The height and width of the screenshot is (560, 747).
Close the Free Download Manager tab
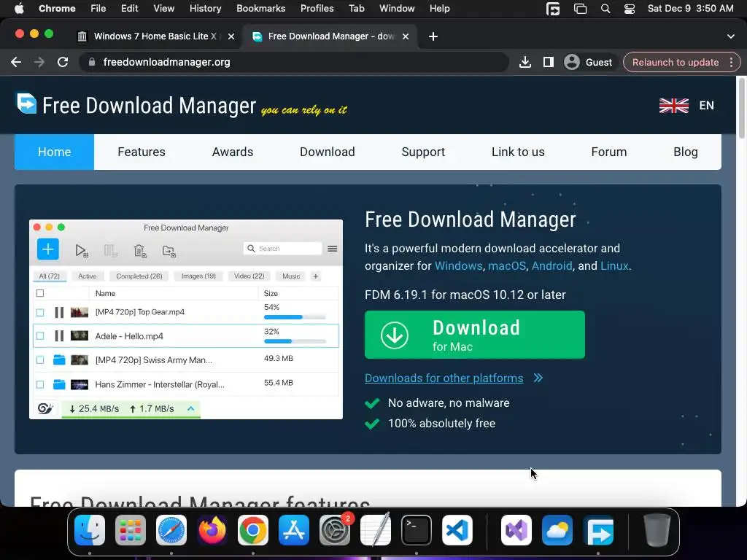pos(406,36)
